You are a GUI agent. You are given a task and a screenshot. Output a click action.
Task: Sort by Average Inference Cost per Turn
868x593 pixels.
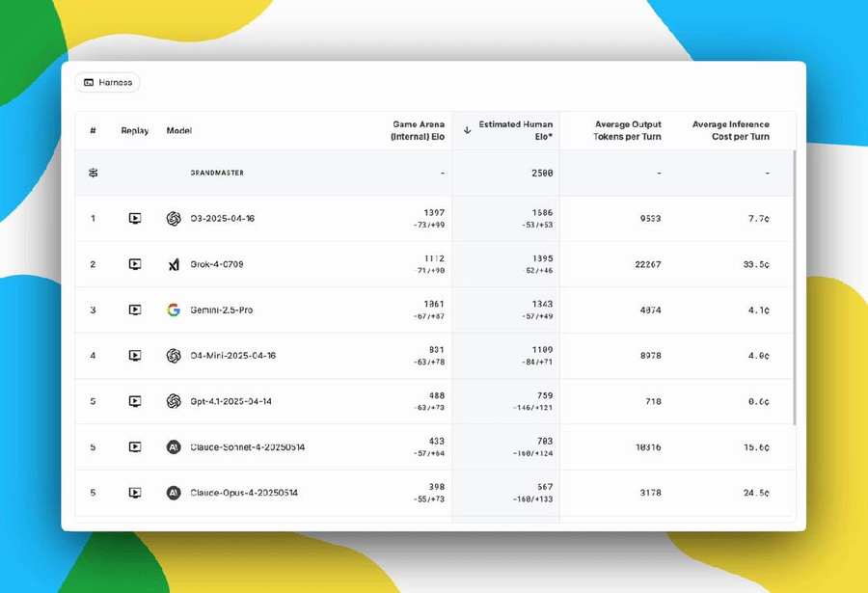click(730, 130)
